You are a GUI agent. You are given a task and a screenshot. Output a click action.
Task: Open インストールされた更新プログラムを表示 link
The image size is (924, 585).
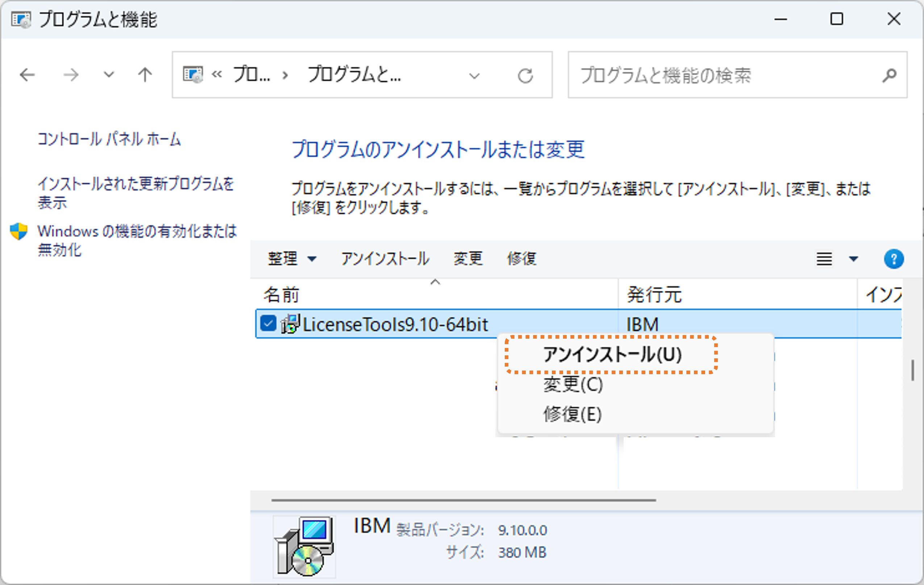136,193
